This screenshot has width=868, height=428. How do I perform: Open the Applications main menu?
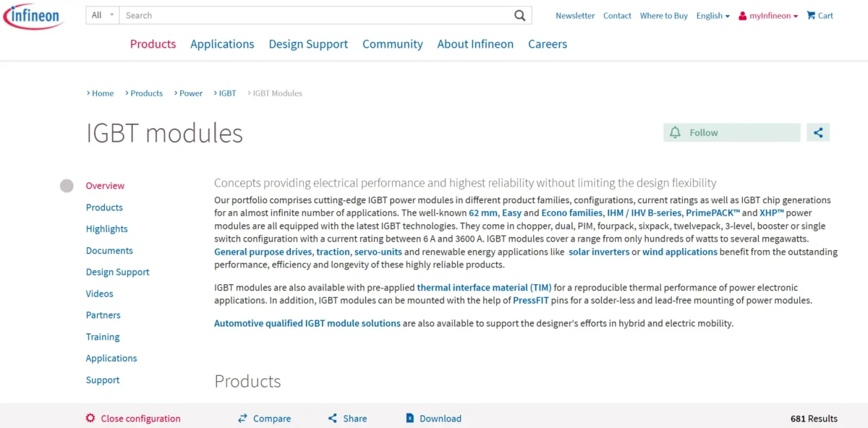click(222, 44)
